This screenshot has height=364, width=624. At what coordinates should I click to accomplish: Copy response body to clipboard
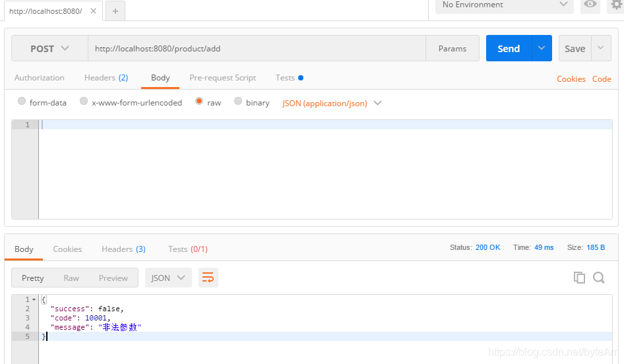tap(579, 277)
